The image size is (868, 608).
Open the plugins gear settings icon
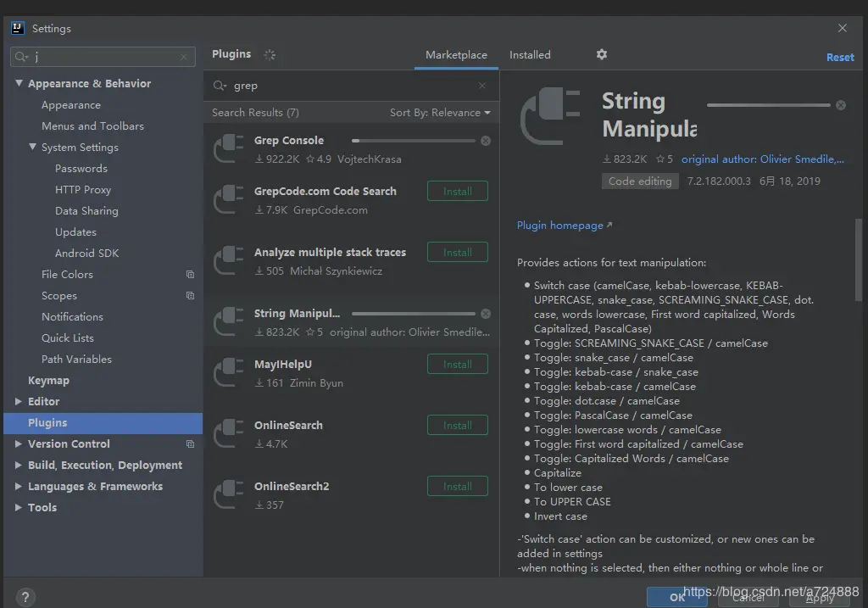pyautogui.click(x=602, y=54)
